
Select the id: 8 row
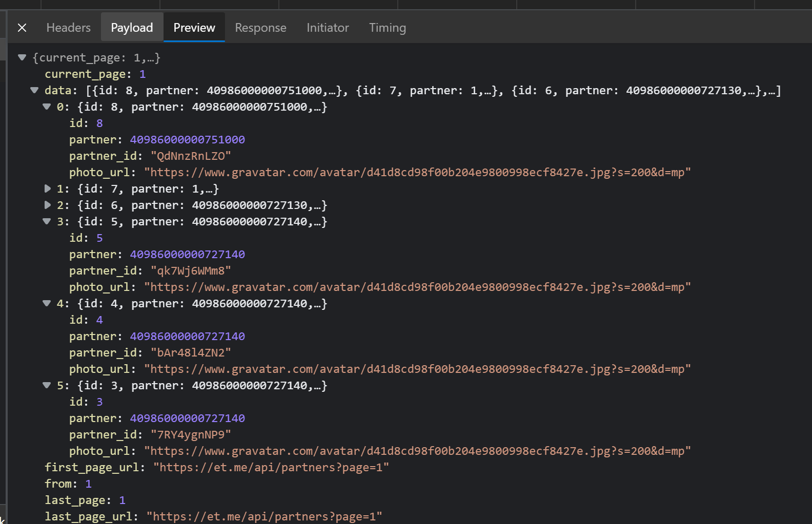[x=86, y=123]
